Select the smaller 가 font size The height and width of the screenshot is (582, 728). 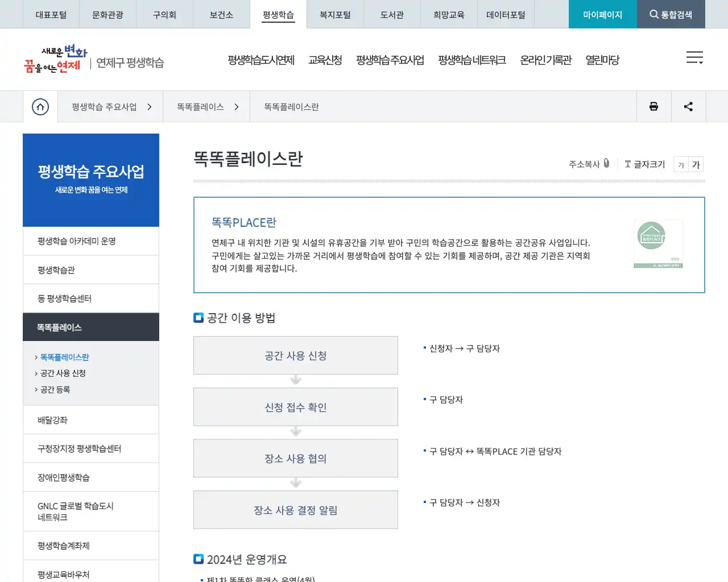pos(681,164)
